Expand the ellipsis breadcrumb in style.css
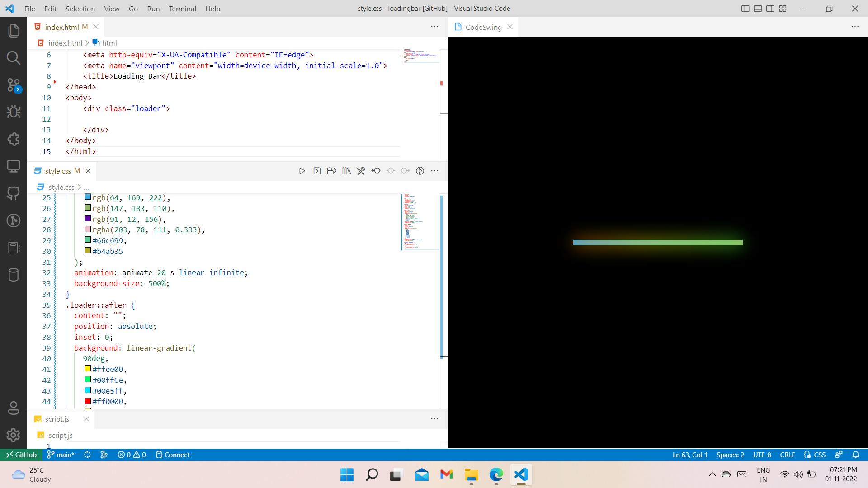 pyautogui.click(x=86, y=187)
